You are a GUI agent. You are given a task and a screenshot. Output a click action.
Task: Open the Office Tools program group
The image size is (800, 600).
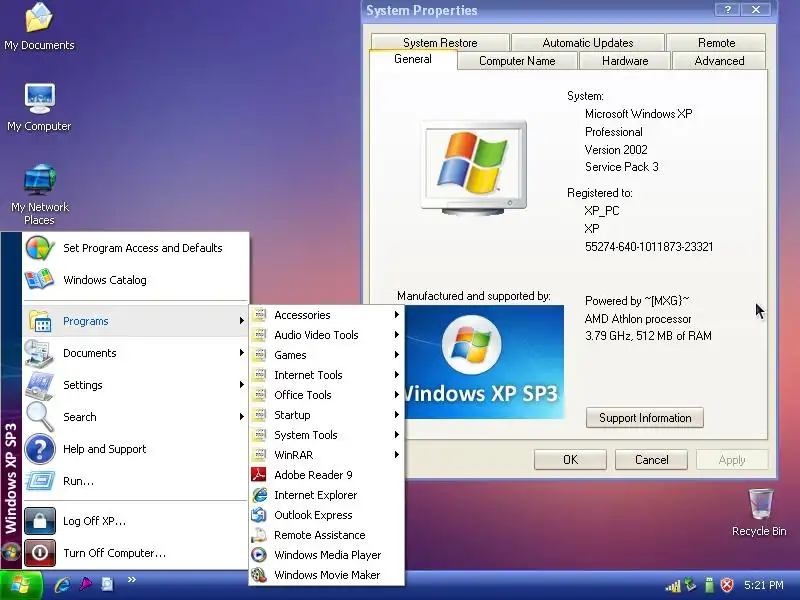click(x=327, y=395)
